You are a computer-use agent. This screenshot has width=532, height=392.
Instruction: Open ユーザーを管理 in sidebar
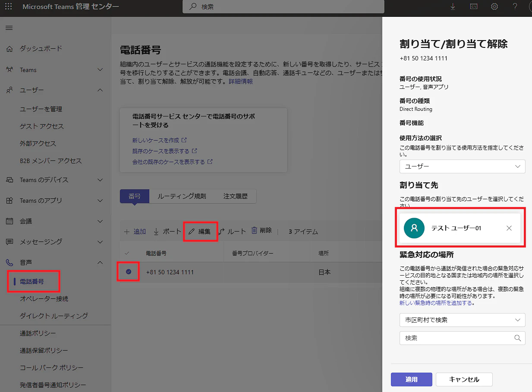pyautogui.click(x=41, y=109)
